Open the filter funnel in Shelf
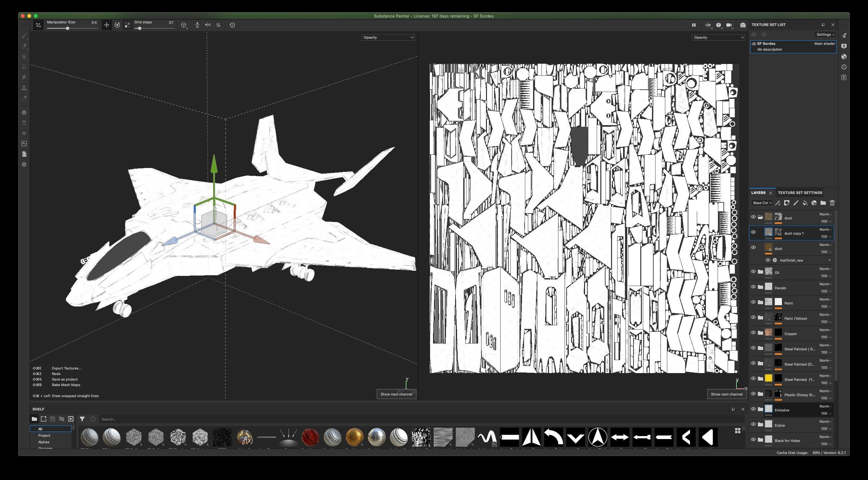The image size is (868, 480). (x=82, y=419)
